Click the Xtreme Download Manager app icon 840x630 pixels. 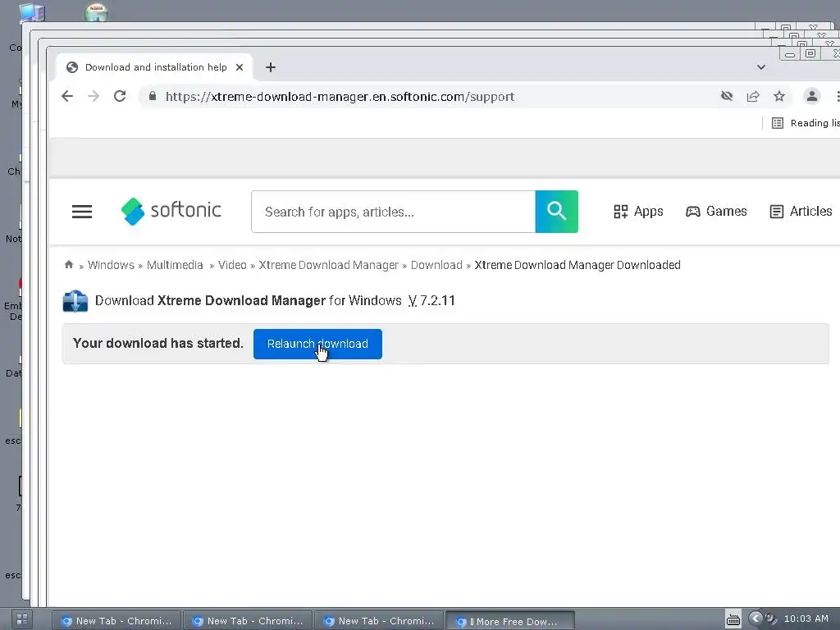[x=75, y=300]
